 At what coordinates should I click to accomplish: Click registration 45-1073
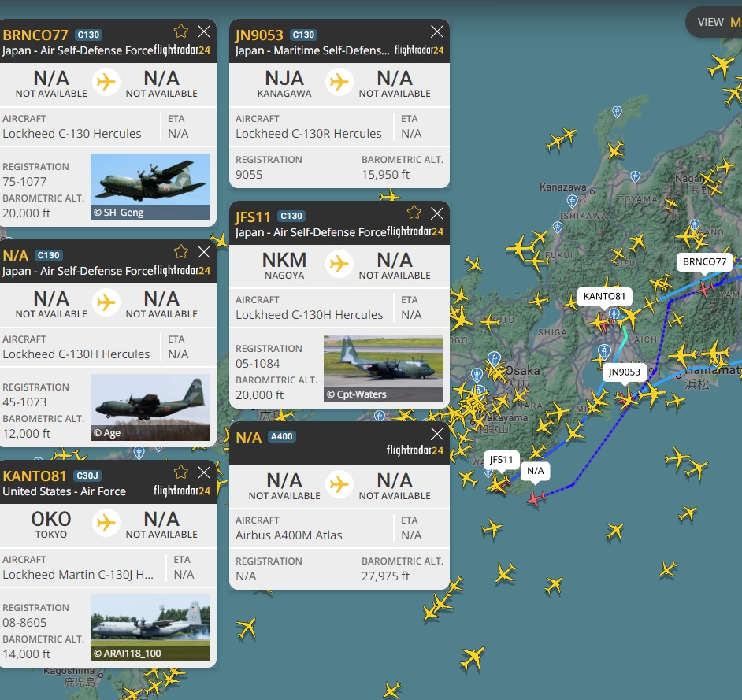coord(24,402)
